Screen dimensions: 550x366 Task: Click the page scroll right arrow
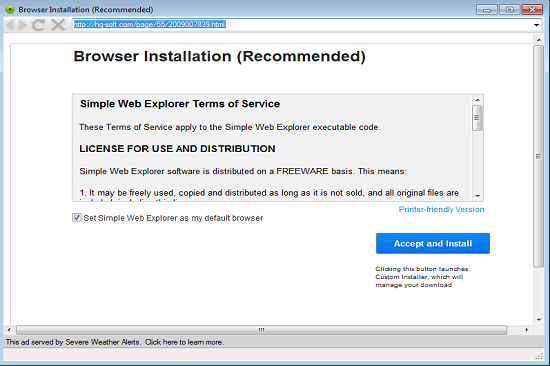526,330
